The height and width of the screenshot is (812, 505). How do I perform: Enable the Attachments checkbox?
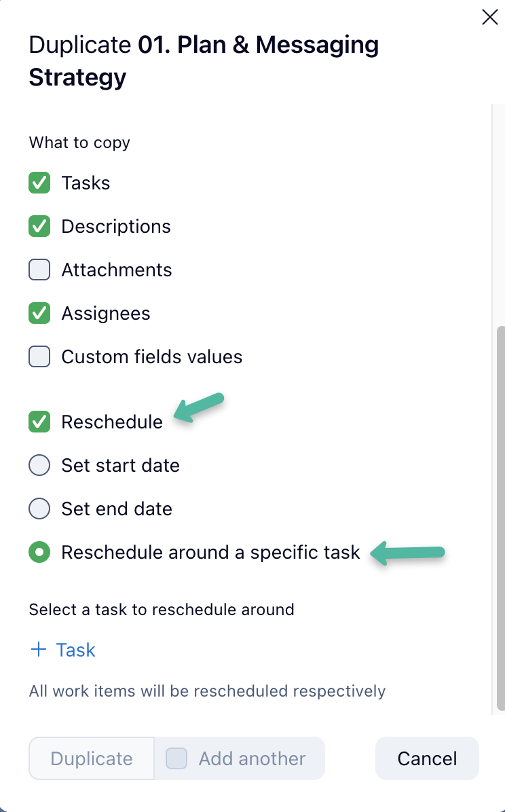(x=39, y=270)
